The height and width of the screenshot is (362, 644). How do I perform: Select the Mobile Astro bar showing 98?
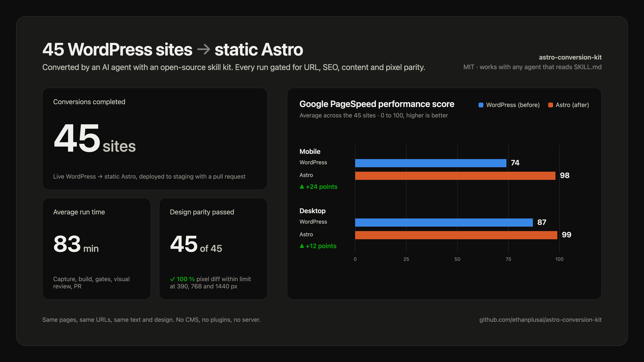click(x=455, y=176)
